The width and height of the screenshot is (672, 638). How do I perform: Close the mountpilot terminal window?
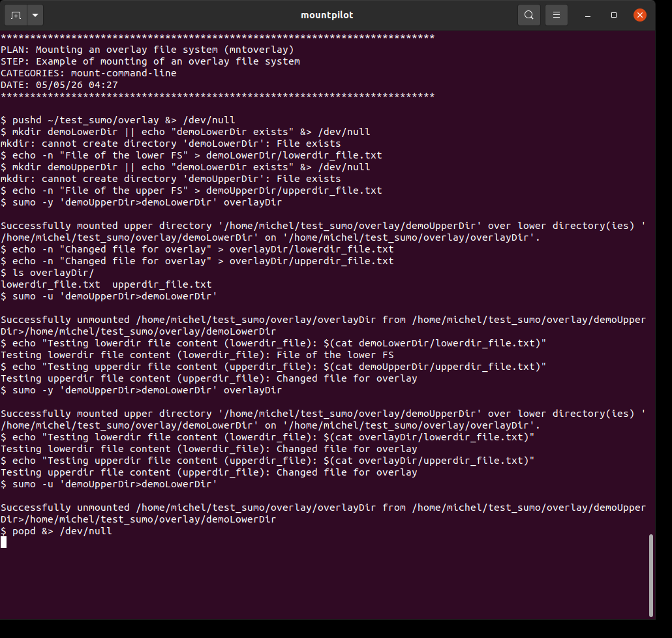click(640, 16)
